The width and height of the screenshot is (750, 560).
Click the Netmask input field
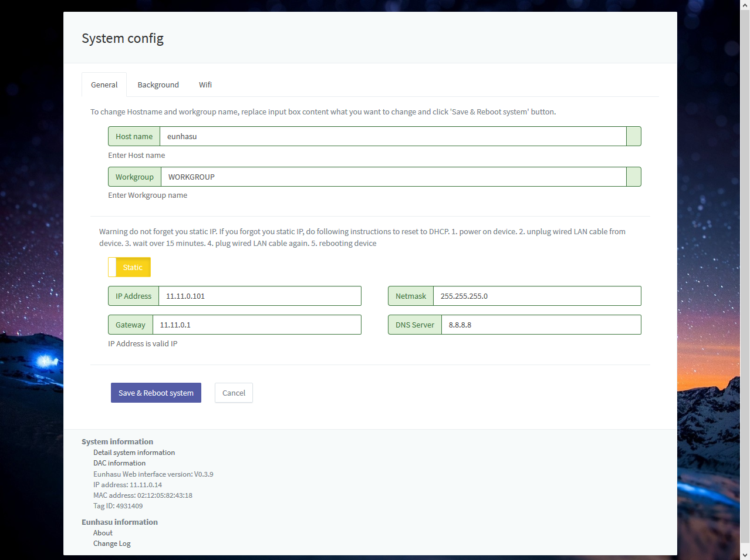tap(536, 296)
